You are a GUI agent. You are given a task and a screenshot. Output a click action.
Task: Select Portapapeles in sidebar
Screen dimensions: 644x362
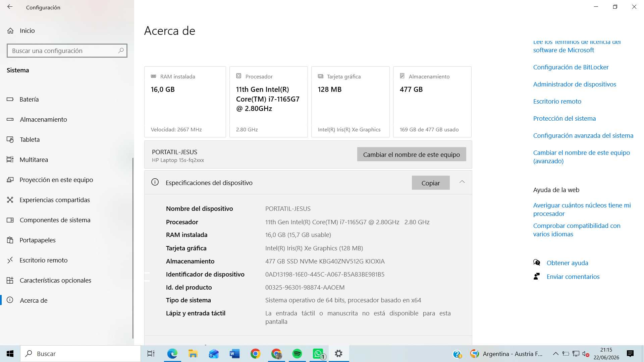click(x=66, y=240)
